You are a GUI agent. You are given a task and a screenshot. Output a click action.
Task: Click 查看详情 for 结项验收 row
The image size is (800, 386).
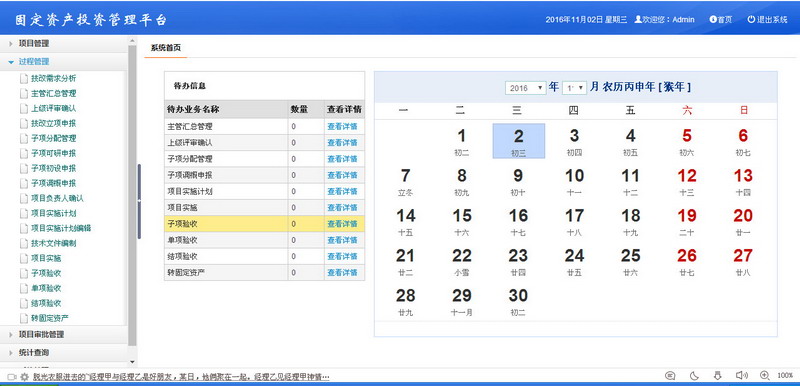click(342, 256)
